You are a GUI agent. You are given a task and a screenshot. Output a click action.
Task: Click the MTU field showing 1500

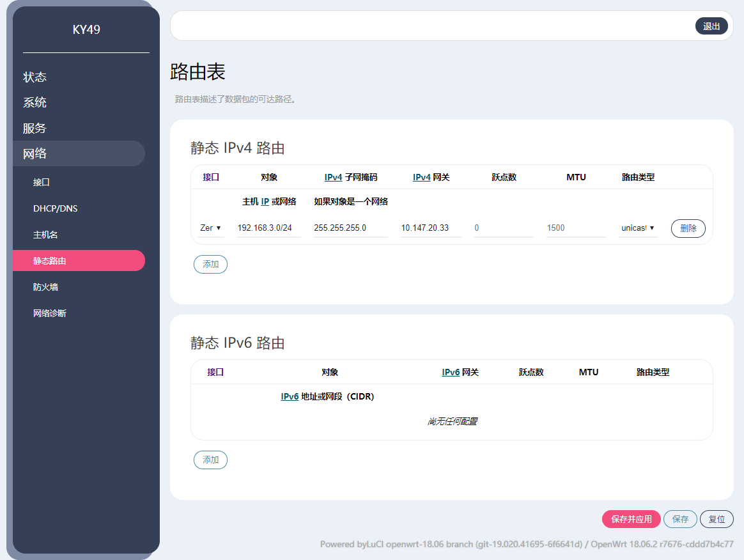(575, 228)
